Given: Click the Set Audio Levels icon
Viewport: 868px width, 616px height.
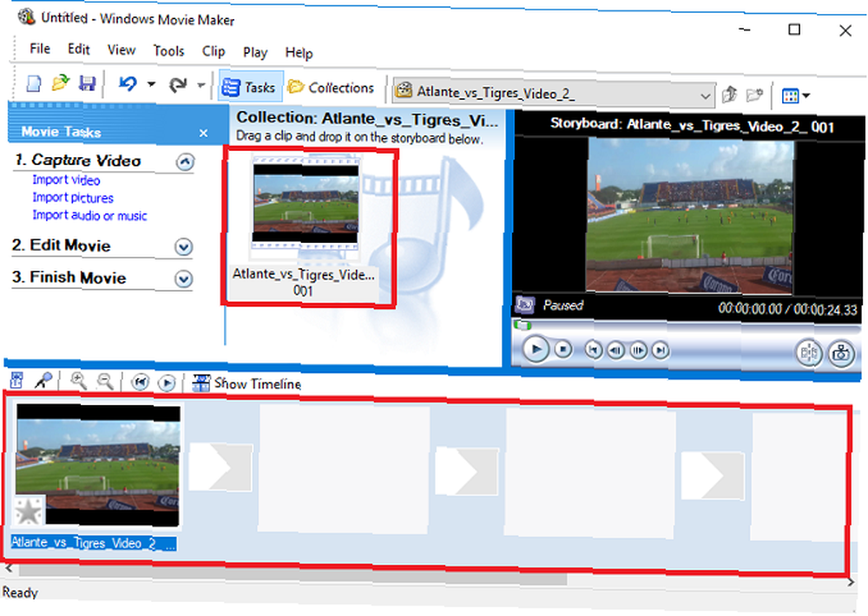Looking at the screenshot, I should [17, 381].
